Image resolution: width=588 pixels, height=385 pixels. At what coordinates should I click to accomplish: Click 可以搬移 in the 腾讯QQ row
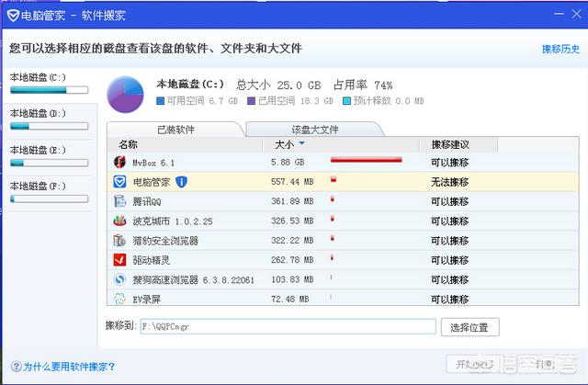449,201
